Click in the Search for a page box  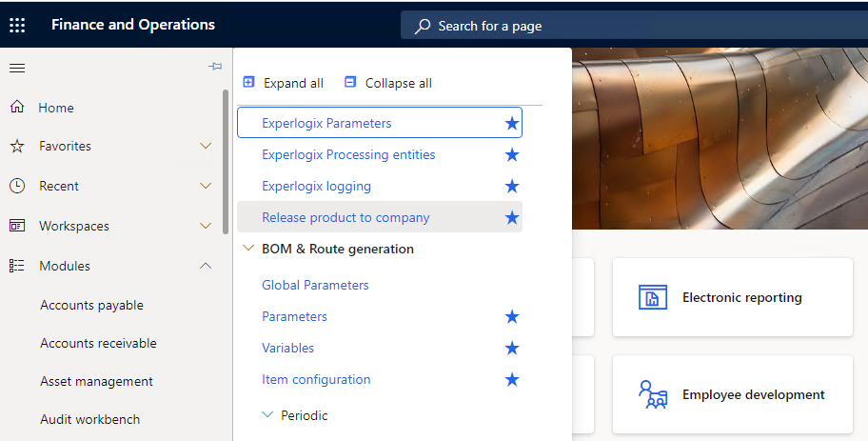tap(634, 26)
